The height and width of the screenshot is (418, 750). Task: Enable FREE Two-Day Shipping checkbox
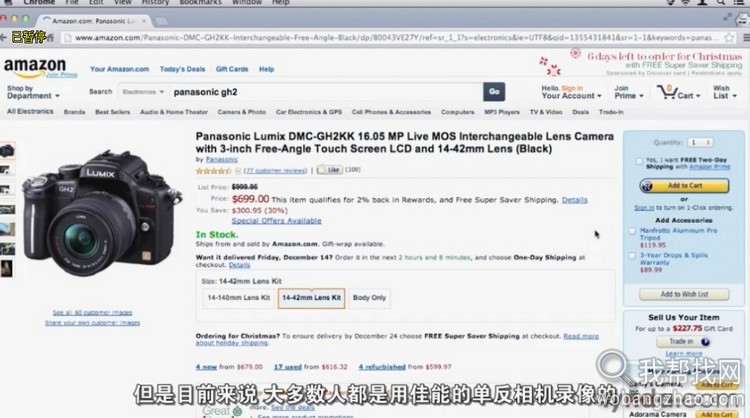[x=640, y=161]
